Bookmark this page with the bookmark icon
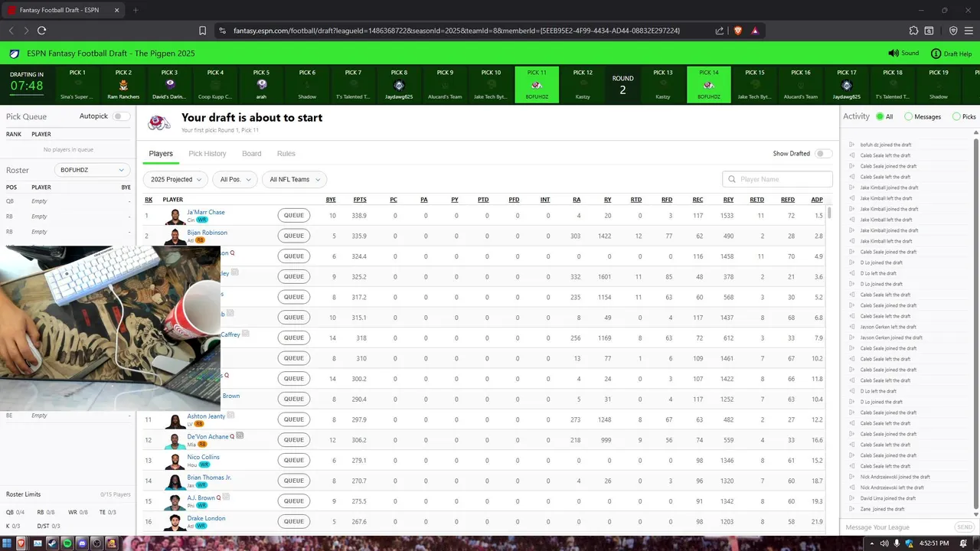Screen dimensions: 980x551 pyautogui.click(x=202, y=31)
